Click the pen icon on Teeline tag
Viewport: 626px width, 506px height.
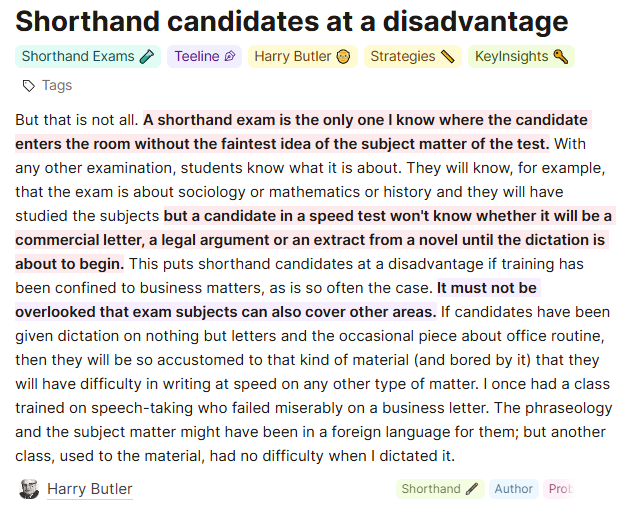click(230, 57)
